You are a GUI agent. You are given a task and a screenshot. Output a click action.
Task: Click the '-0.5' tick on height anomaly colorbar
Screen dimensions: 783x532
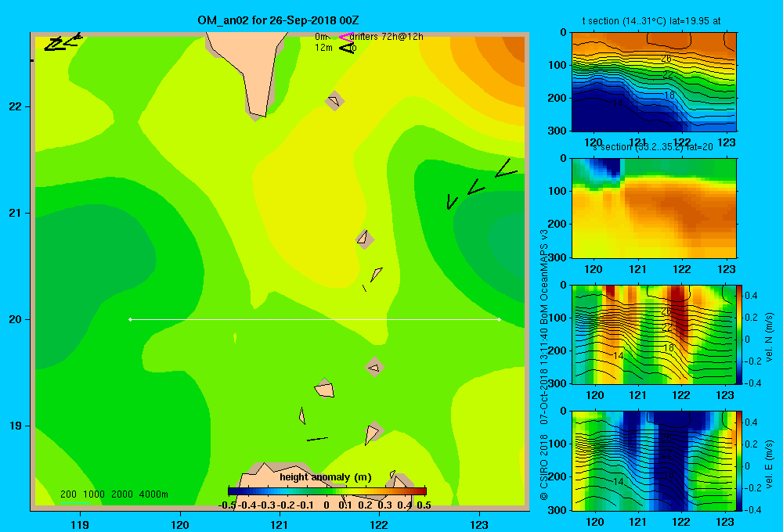[x=227, y=505]
